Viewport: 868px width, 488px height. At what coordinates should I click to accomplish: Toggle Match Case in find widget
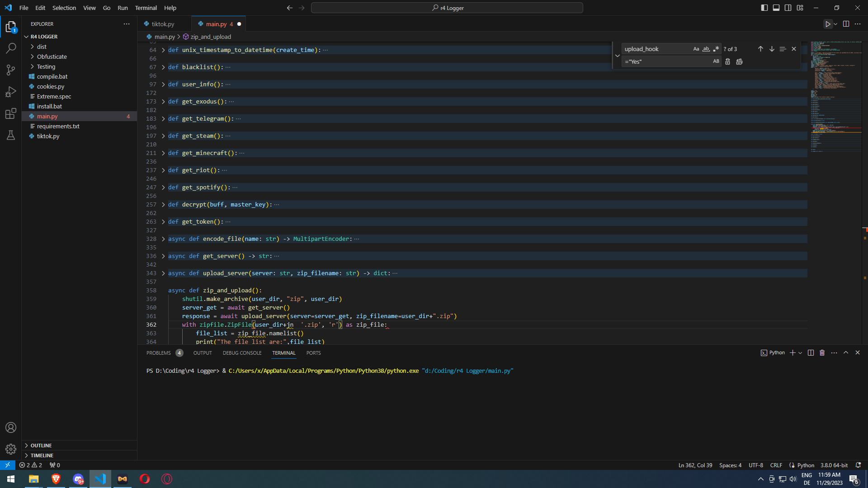pyautogui.click(x=696, y=49)
